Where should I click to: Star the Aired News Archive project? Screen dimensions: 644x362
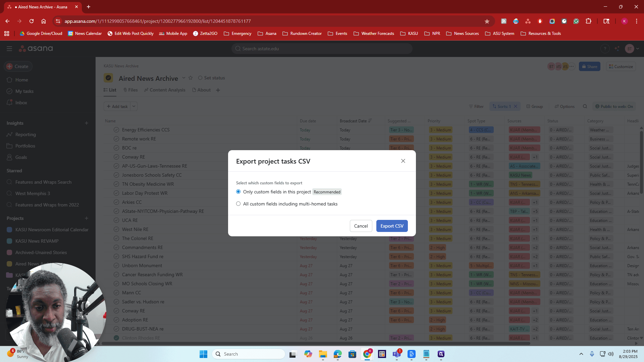tap(191, 78)
